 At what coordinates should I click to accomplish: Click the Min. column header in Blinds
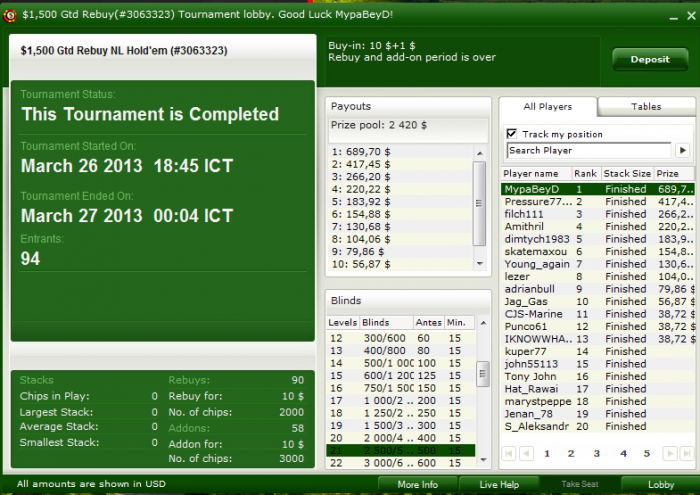click(x=460, y=323)
